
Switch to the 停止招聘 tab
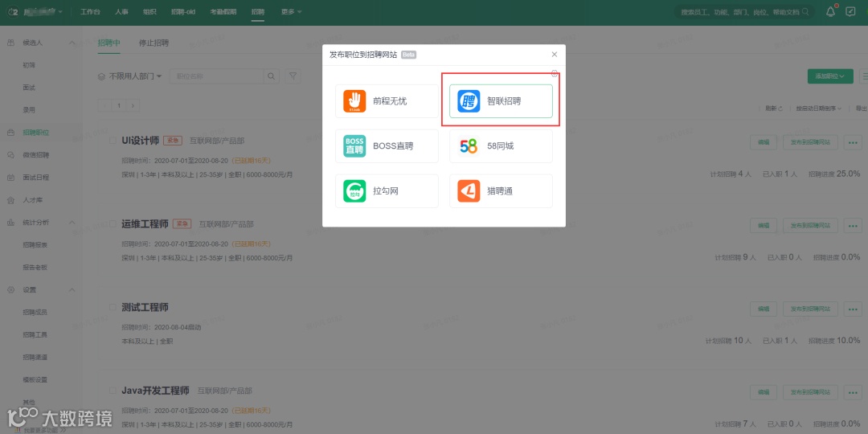point(154,43)
